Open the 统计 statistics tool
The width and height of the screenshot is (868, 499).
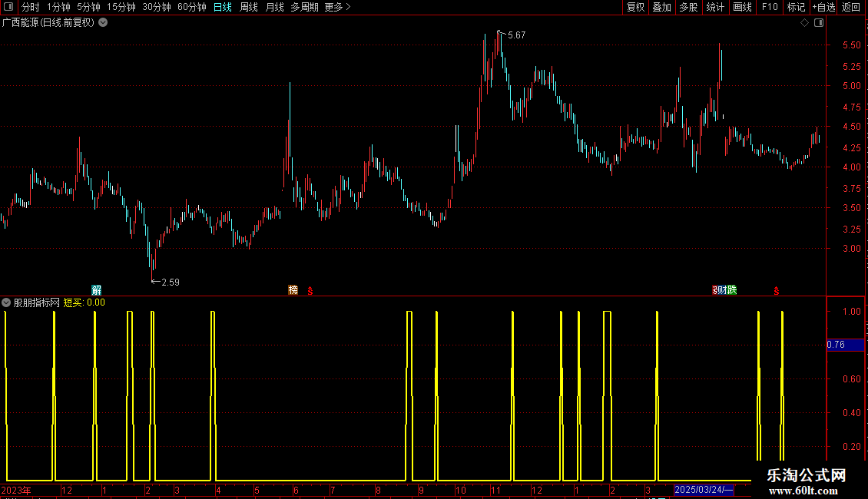(715, 7)
